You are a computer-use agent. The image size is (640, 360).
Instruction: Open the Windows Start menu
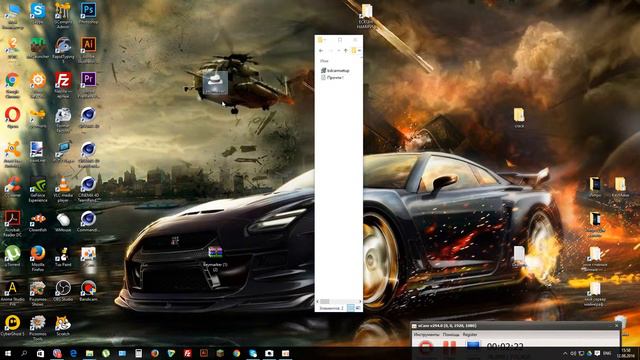(8, 353)
